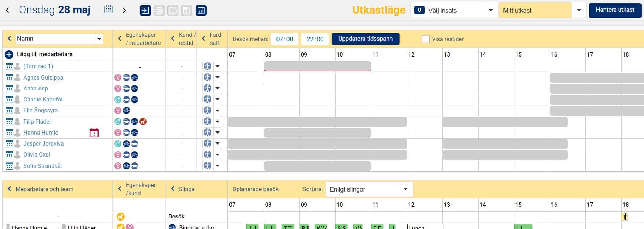The image size is (644, 229).
Task: Click the walking travel-mode icon for Anna Asp
Action: (x=208, y=88)
